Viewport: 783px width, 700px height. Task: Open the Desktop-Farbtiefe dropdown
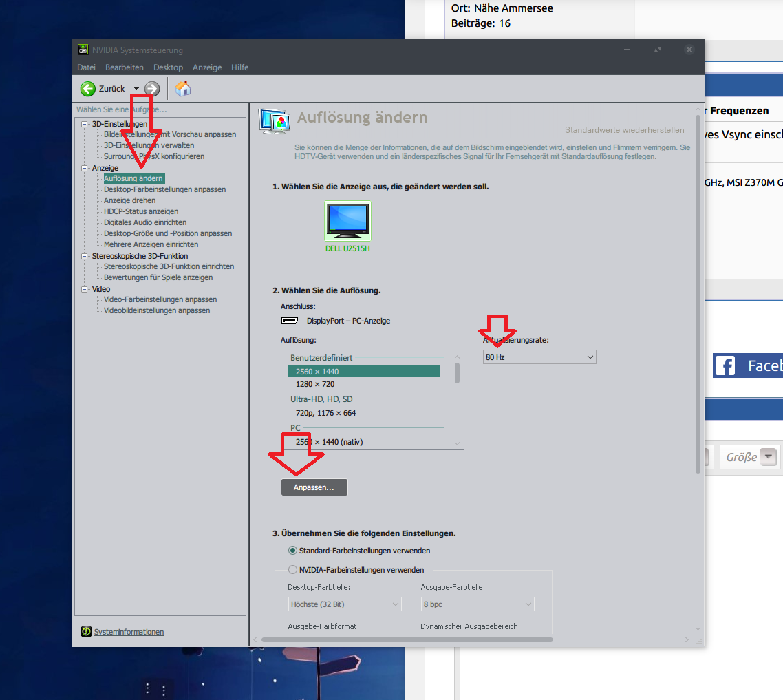tap(345, 604)
